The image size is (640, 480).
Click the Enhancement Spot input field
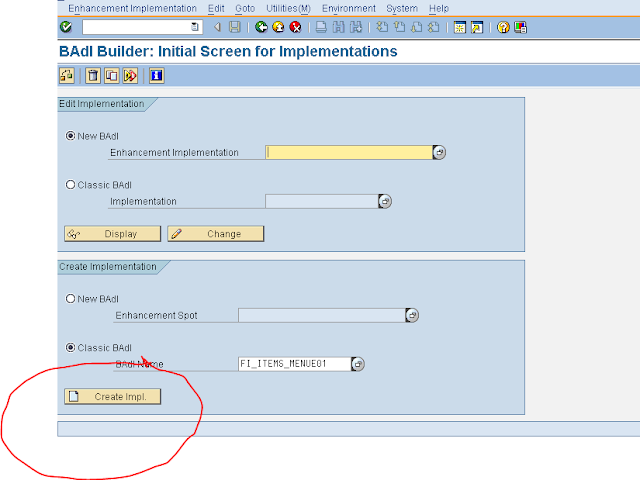tap(322, 315)
